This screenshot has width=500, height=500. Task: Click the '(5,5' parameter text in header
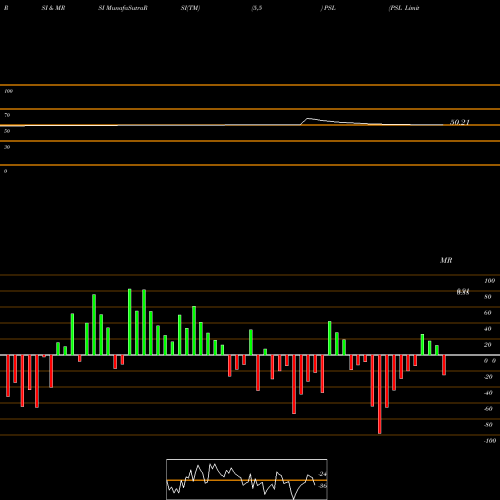point(257,8)
